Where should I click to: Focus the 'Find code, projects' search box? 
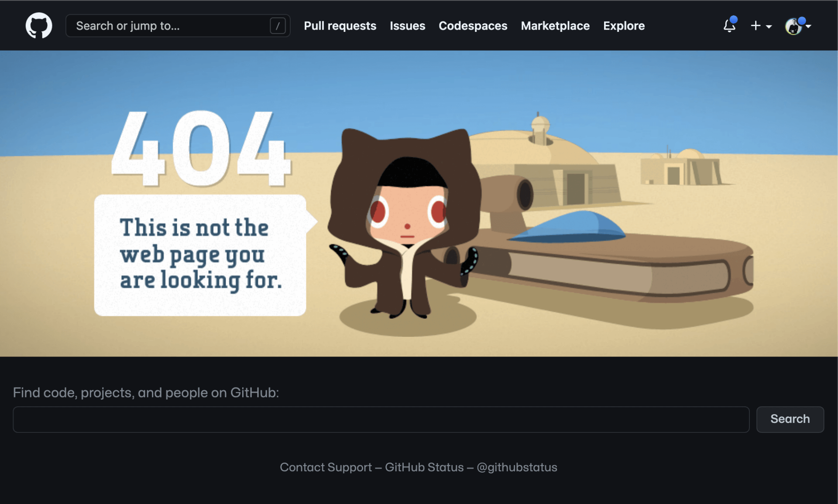pyautogui.click(x=381, y=419)
